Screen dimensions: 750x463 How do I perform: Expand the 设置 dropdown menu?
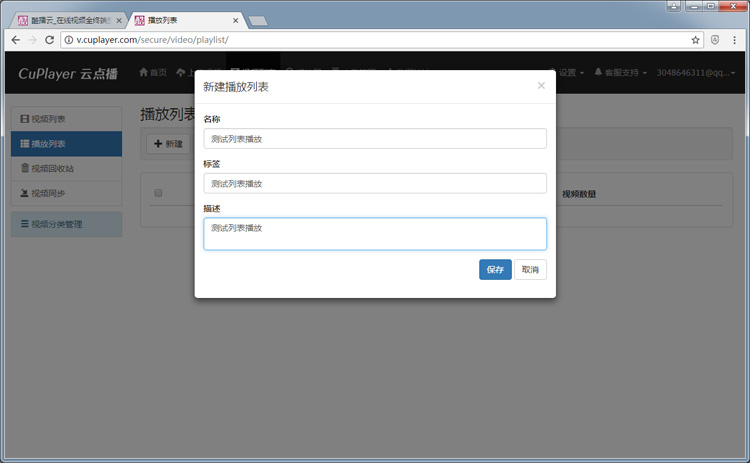(x=568, y=73)
